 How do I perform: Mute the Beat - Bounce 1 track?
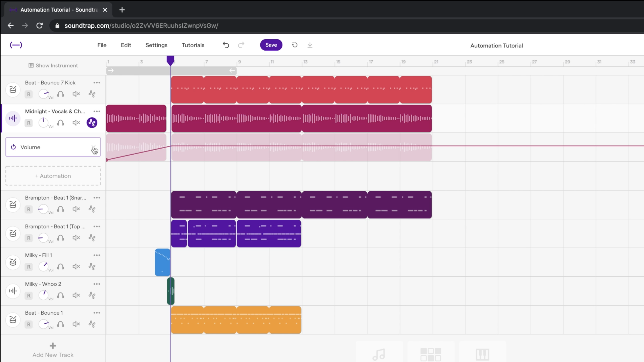click(76, 324)
